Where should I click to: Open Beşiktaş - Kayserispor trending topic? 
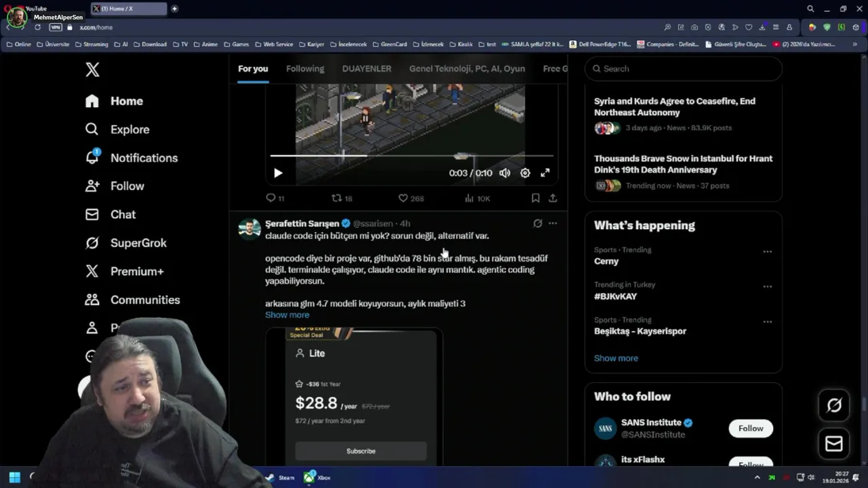tap(640, 331)
